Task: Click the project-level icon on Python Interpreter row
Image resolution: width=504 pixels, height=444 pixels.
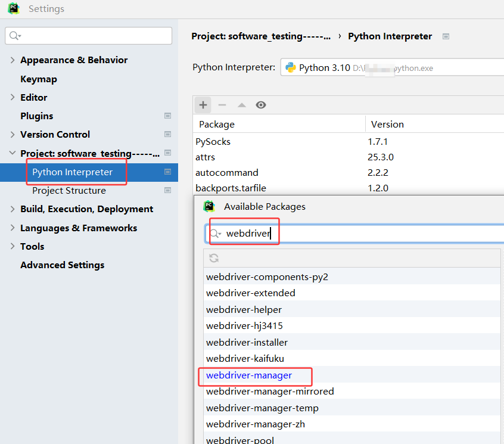Action: (x=167, y=172)
